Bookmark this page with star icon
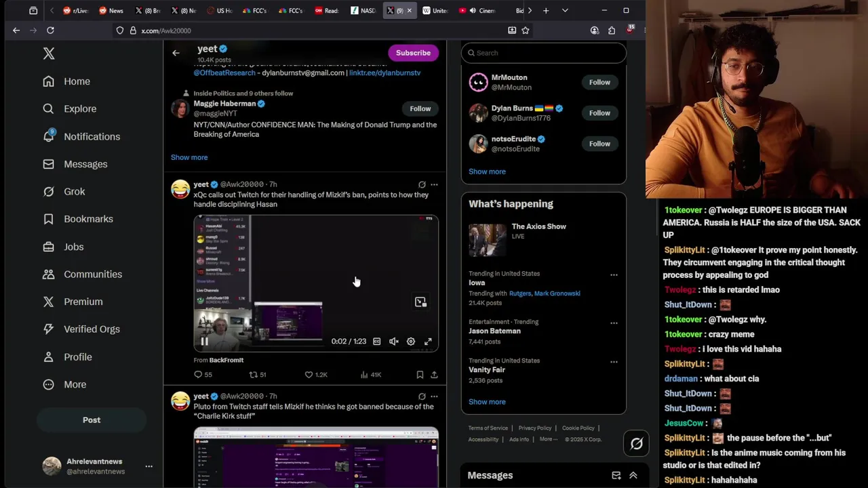This screenshot has width=868, height=488. pyautogui.click(x=525, y=30)
